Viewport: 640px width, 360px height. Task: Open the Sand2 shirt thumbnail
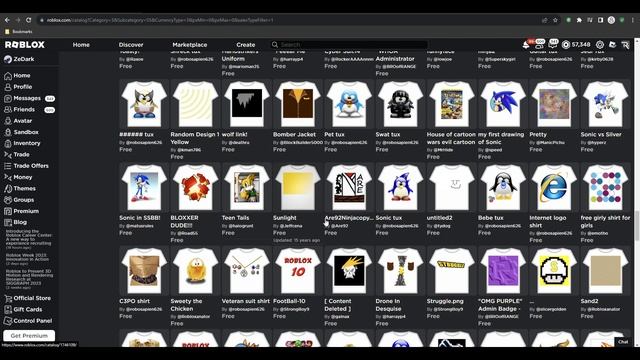(605, 271)
